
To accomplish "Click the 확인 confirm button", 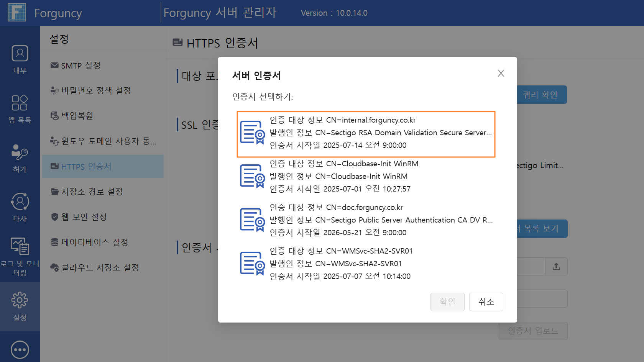I will click(x=447, y=302).
